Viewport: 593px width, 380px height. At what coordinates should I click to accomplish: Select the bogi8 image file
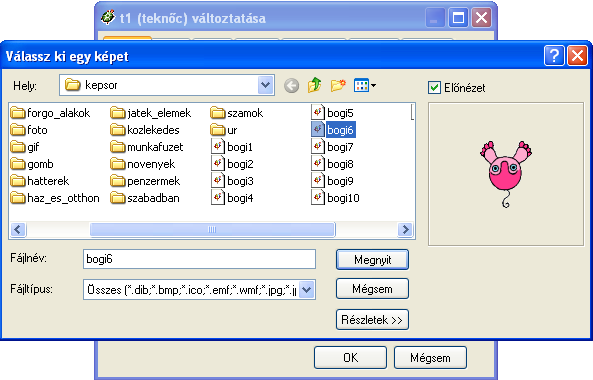332,164
